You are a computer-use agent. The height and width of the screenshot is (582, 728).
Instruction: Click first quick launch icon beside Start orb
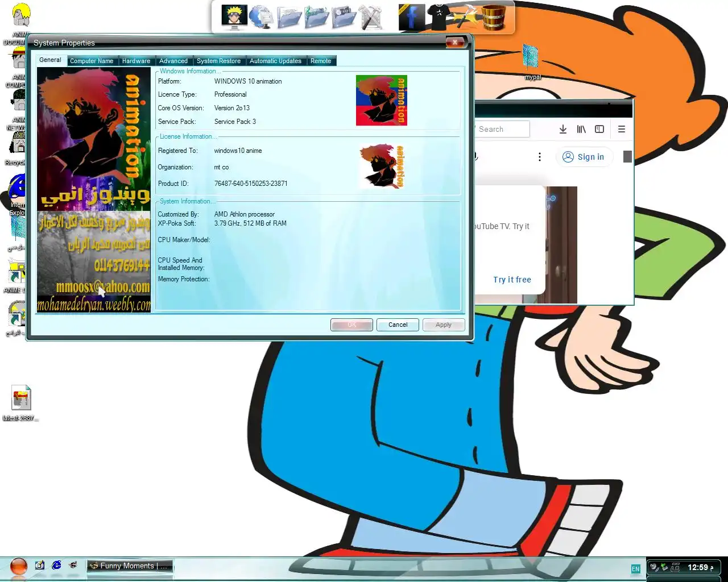[x=40, y=566]
